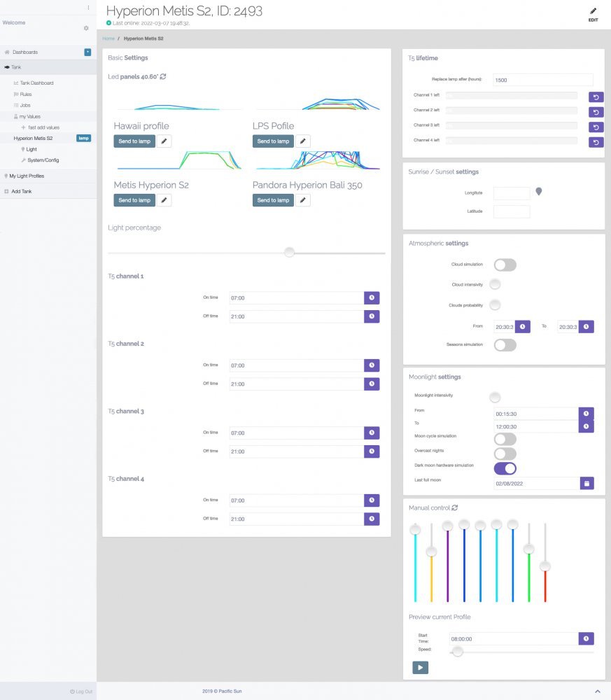This screenshot has height=700, width=611.
Task: Click the chevron up arrow in footer
Action: tap(597, 692)
